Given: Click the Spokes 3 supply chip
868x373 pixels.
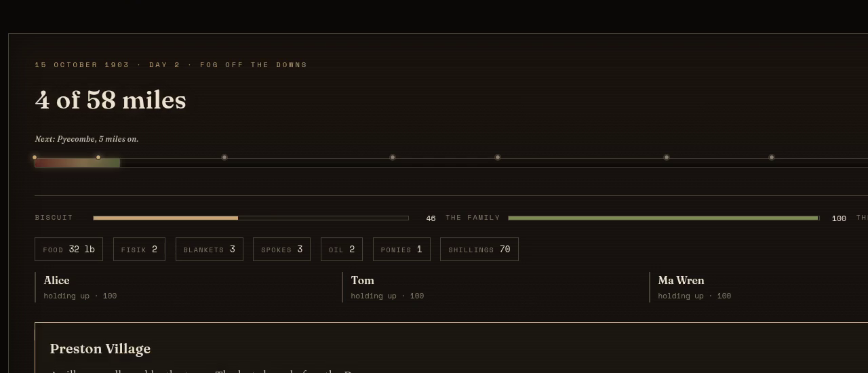Looking at the screenshot, I should (282, 250).
